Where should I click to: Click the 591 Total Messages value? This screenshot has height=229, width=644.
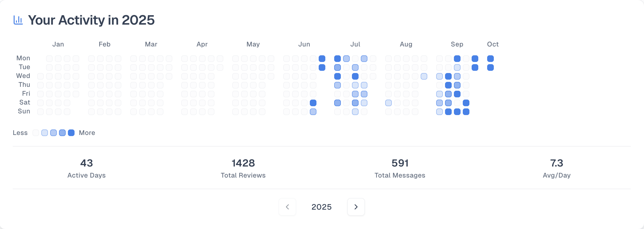[x=400, y=163]
